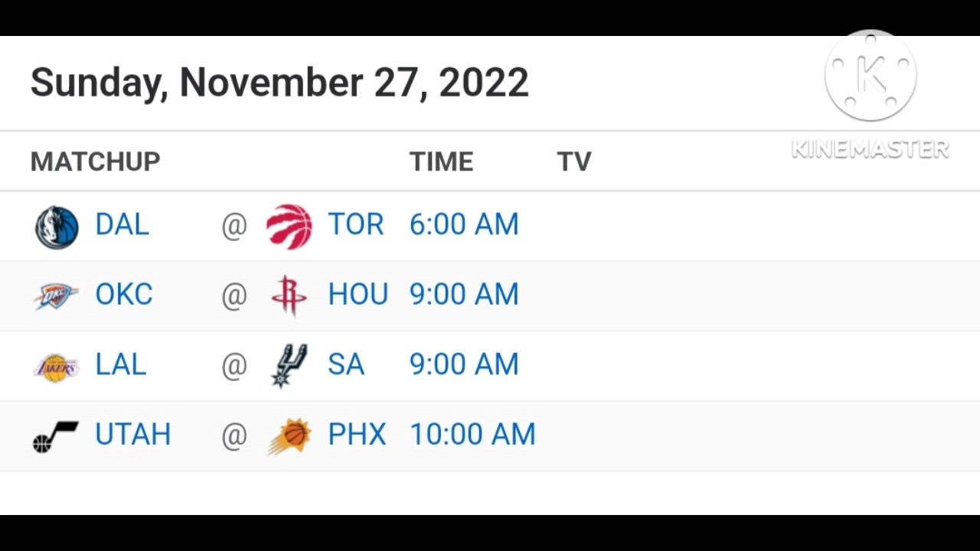This screenshot has height=551, width=980.
Task: Click the San Antonio Spurs logo
Action: [289, 365]
